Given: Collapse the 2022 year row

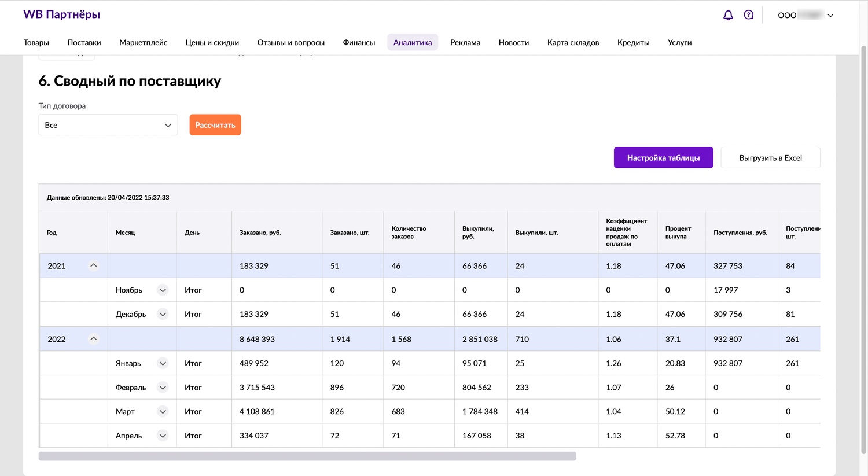Looking at the screenshot, I should click(93, 339).
